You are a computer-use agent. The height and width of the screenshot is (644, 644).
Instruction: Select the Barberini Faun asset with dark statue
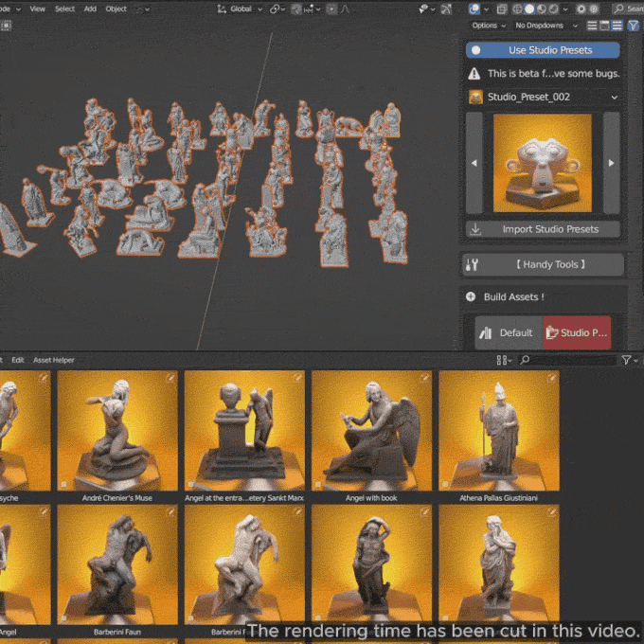117,564
